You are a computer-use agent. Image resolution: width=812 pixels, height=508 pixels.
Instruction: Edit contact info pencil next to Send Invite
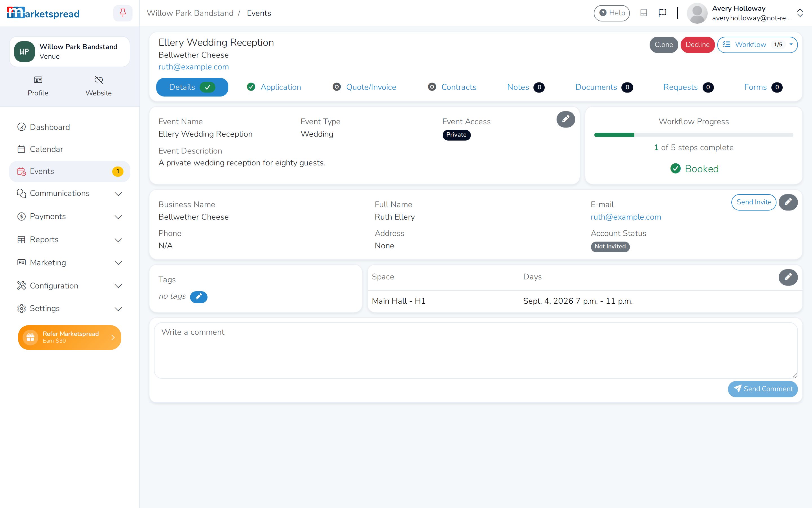pos(788,202)
